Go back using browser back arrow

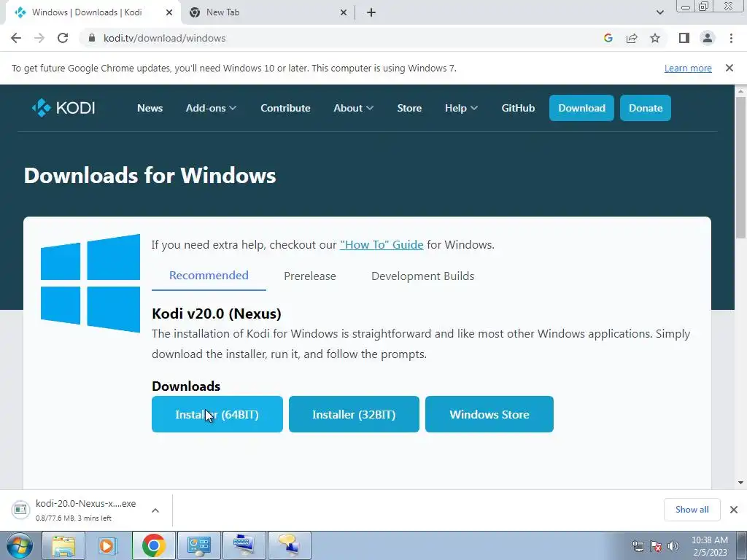pos(16,38)
